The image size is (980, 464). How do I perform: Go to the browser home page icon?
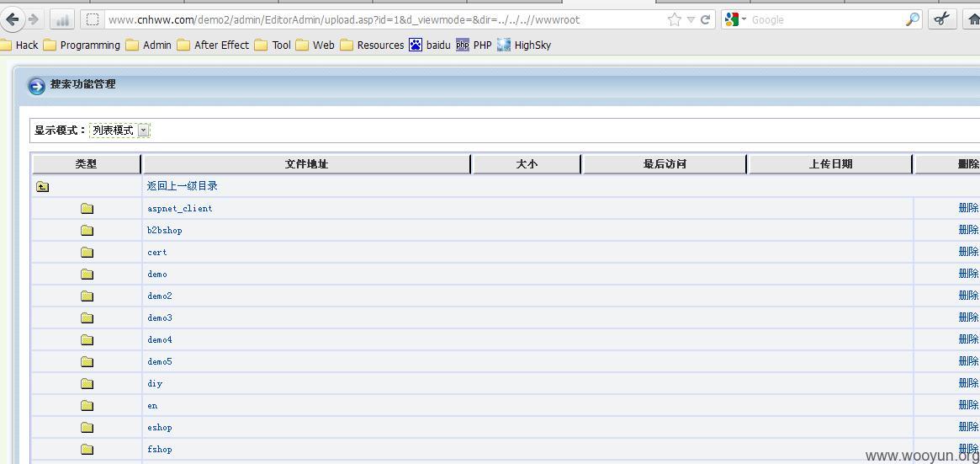pyautogui.click(x=972, y=20)
